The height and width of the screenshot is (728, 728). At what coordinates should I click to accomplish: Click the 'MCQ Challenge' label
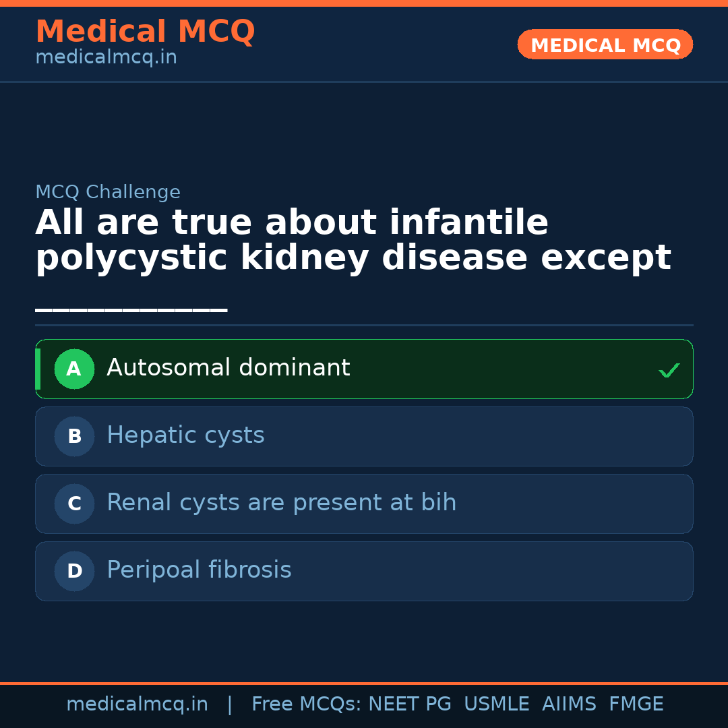pos(108,192)
